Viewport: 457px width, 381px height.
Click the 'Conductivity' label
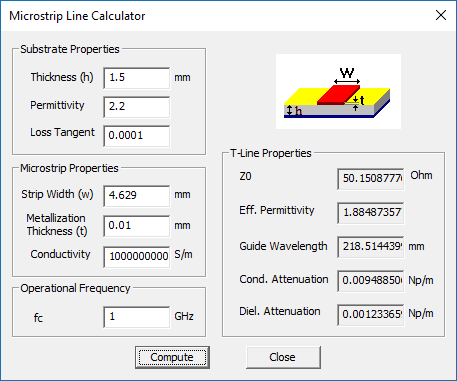point(60,254)
